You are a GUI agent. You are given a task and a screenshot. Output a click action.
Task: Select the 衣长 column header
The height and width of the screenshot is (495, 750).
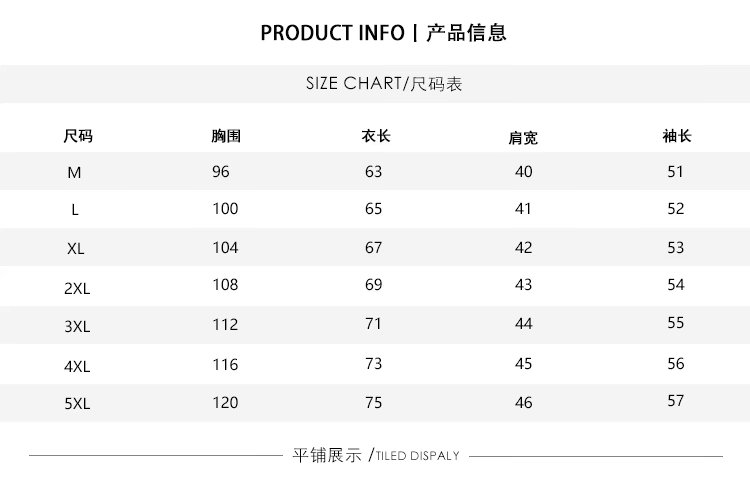pyautogui.click(x=375, y=137)
